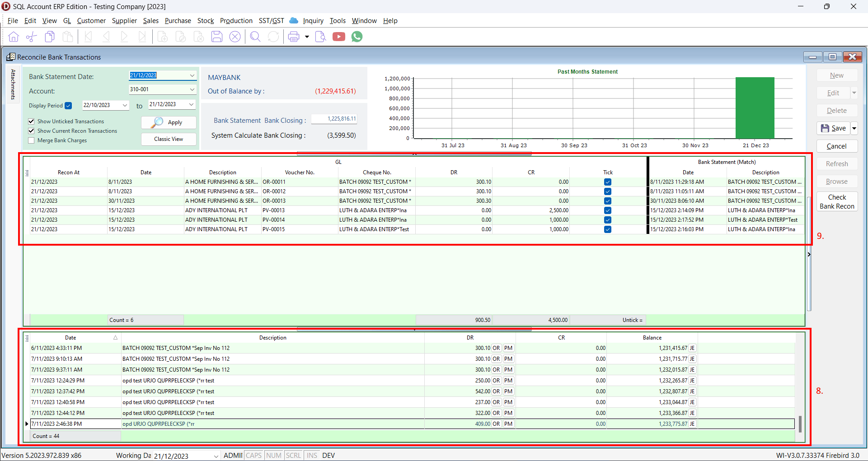
Task: Open the YouTube tutorial icon
Action: (x=339, y=37)
